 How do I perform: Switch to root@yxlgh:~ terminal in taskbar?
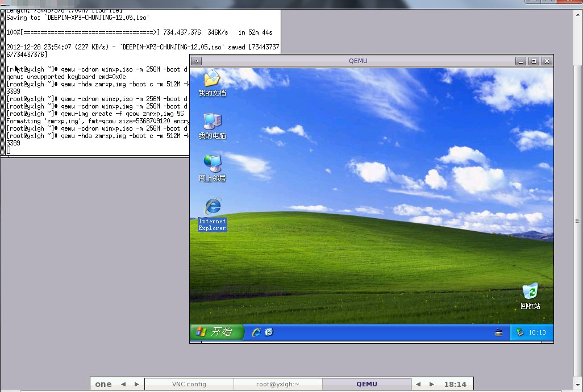278,384
